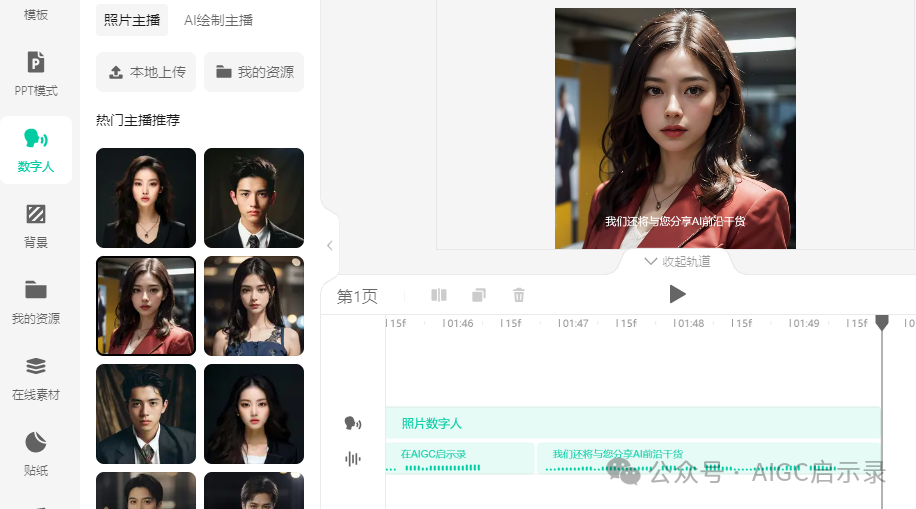Select the 照片数字人 track clip
916x509 pixels.
(x=633, y=423)
